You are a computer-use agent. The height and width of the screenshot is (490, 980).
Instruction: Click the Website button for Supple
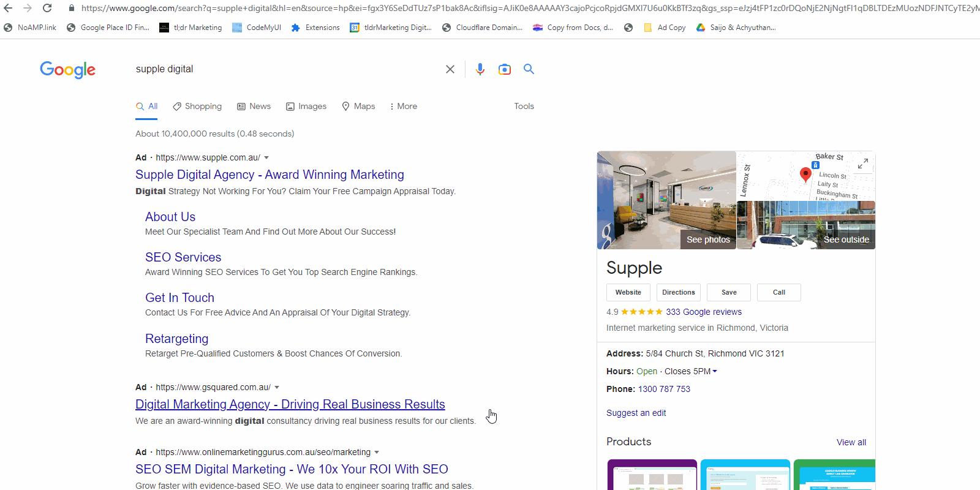628,293
